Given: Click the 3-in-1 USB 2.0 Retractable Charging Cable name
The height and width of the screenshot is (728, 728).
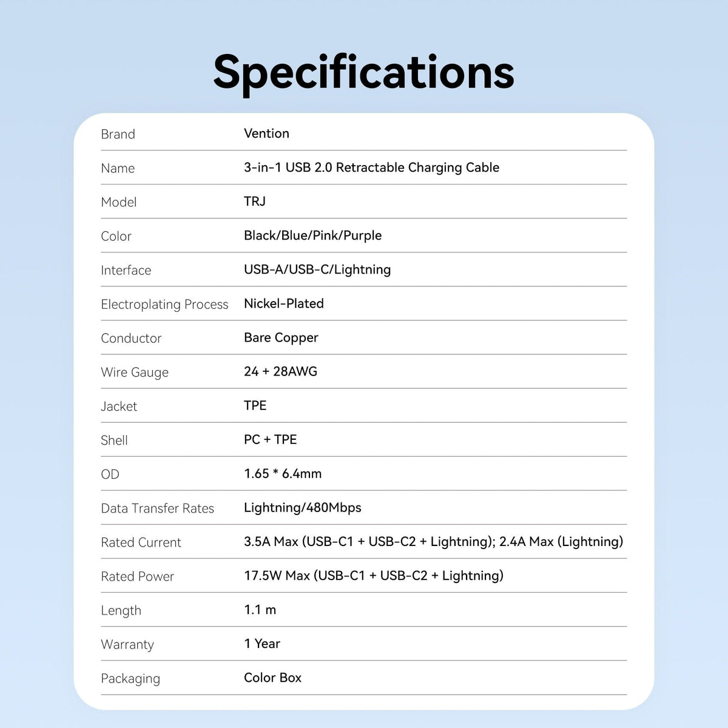Looking at the screenshot, I should 371,168.
